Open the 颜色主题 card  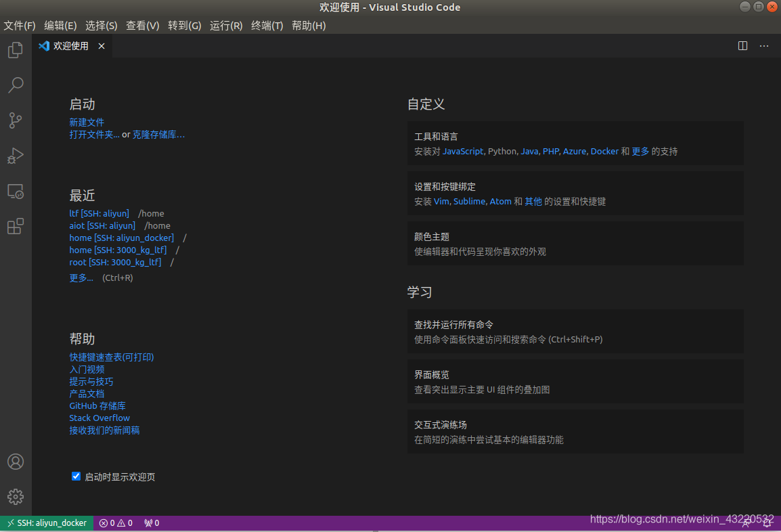(575, 244)
